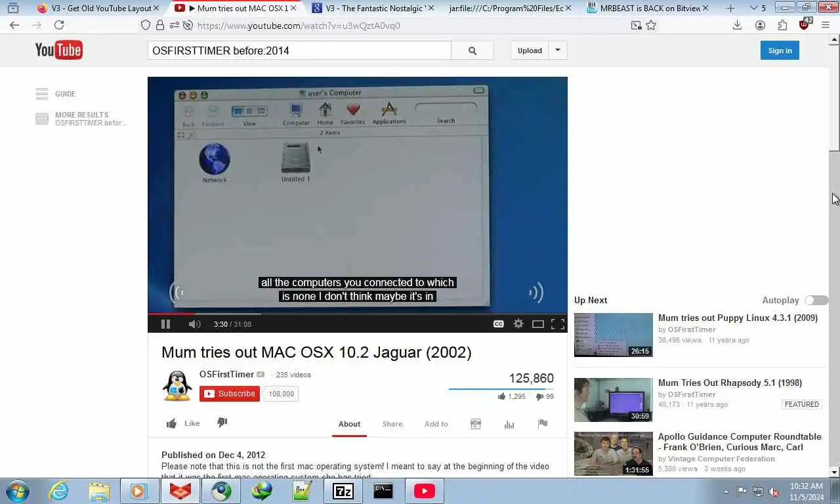This screenshot has height=504, width=840.
Task: Open video settings gear
Action: [x=518, y=324]
